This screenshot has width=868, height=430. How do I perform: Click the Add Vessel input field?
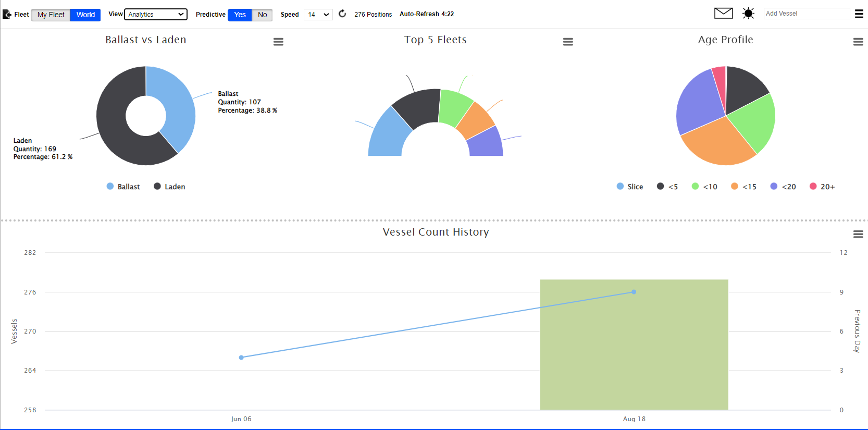click(806, 14)
